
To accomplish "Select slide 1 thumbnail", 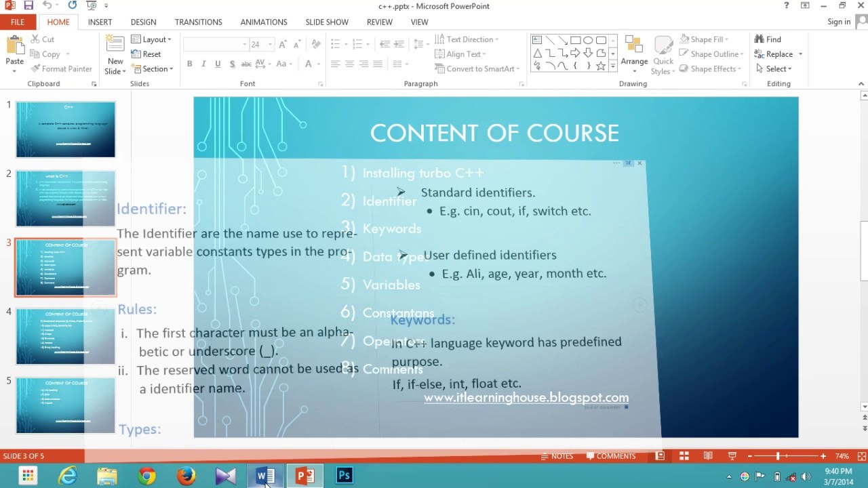I will 66,129.
